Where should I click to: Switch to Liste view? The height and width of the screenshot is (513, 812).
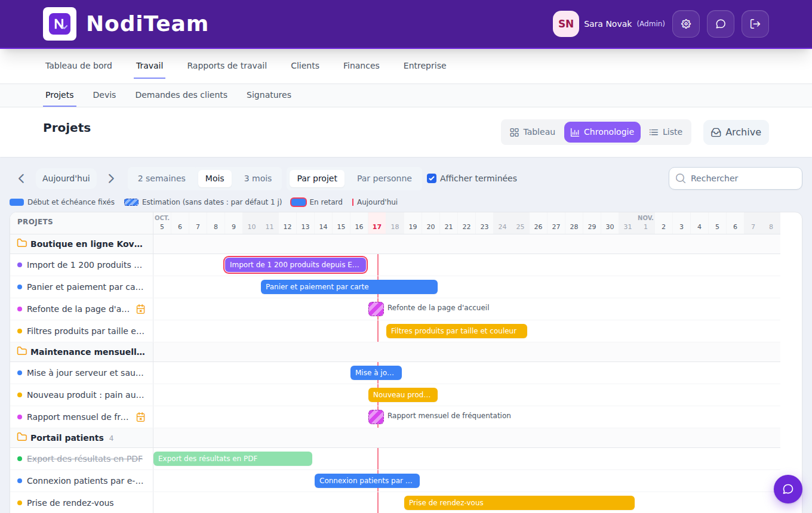coord(666,132)
